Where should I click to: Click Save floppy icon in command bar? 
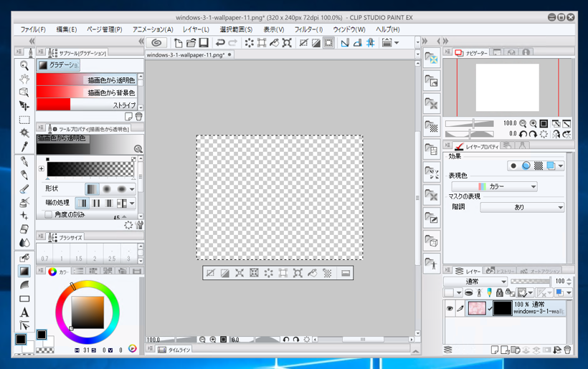pos(204,43)
